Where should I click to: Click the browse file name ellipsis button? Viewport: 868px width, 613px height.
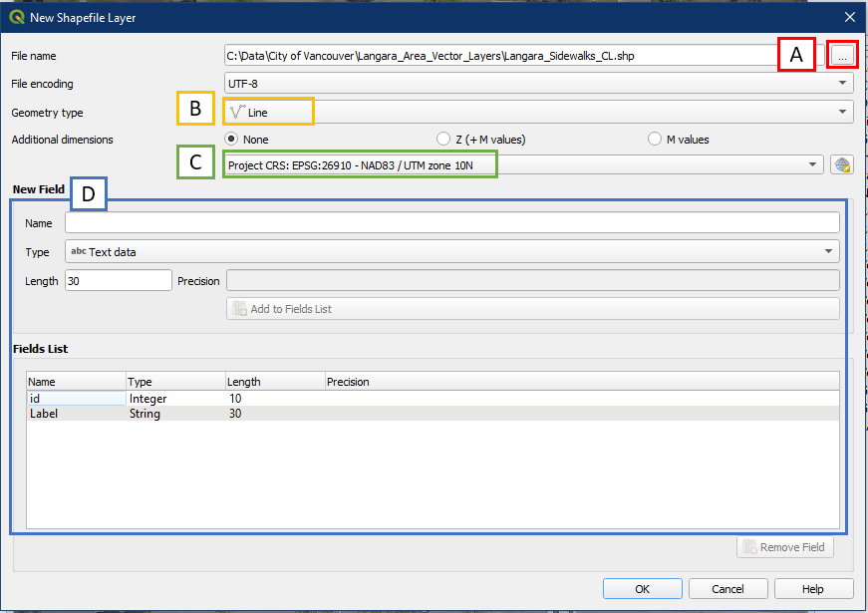pyautogui.click(x=842, y=57)
